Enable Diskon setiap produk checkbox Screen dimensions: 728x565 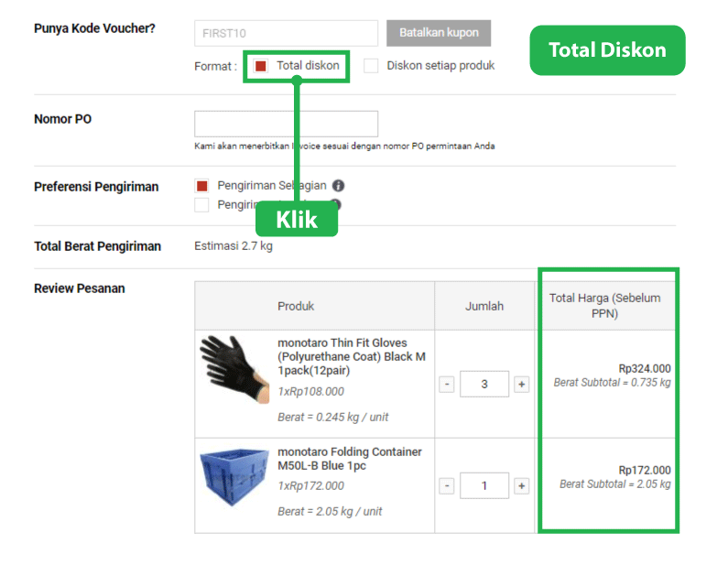[x=371, y=66]
